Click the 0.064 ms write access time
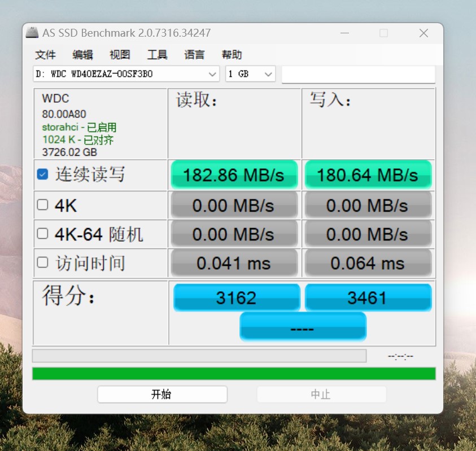The width and height of the screenshot is (476, 451). click(x=368, y=263)
